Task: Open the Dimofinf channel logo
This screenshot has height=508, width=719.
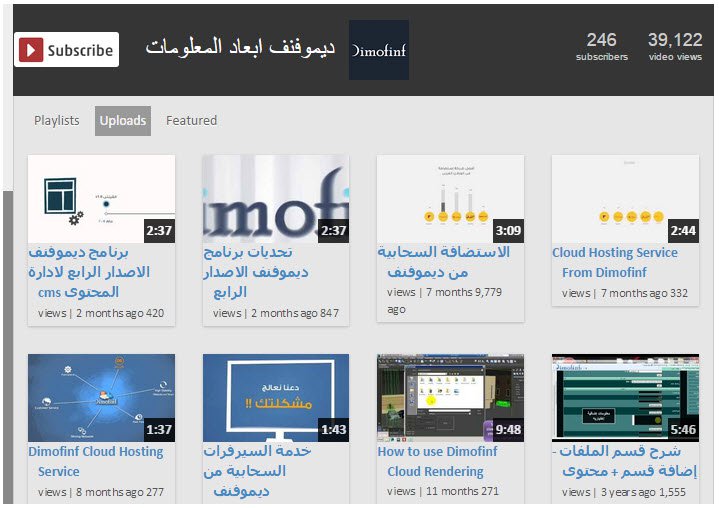Action: 379,50
